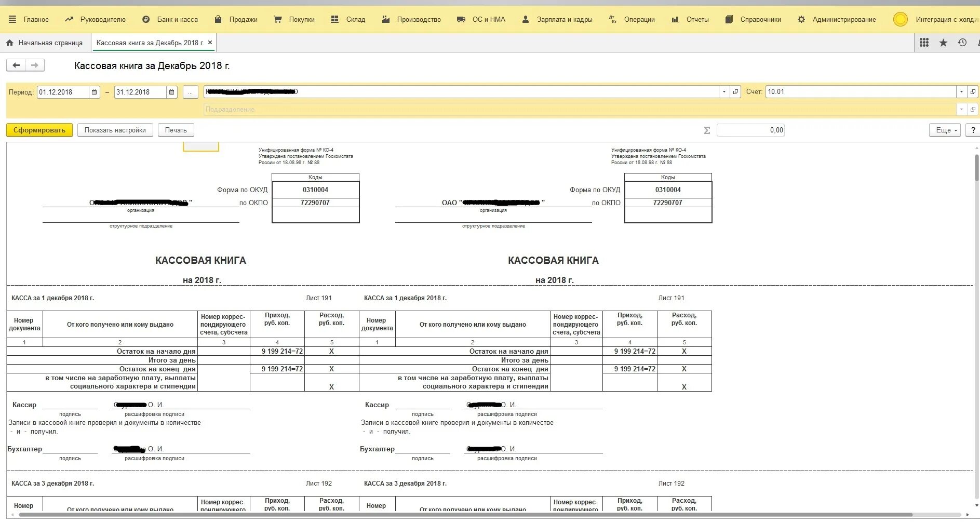Click the period end date field 31.12.2018
The image size is (980, 523).
[140, 92]
